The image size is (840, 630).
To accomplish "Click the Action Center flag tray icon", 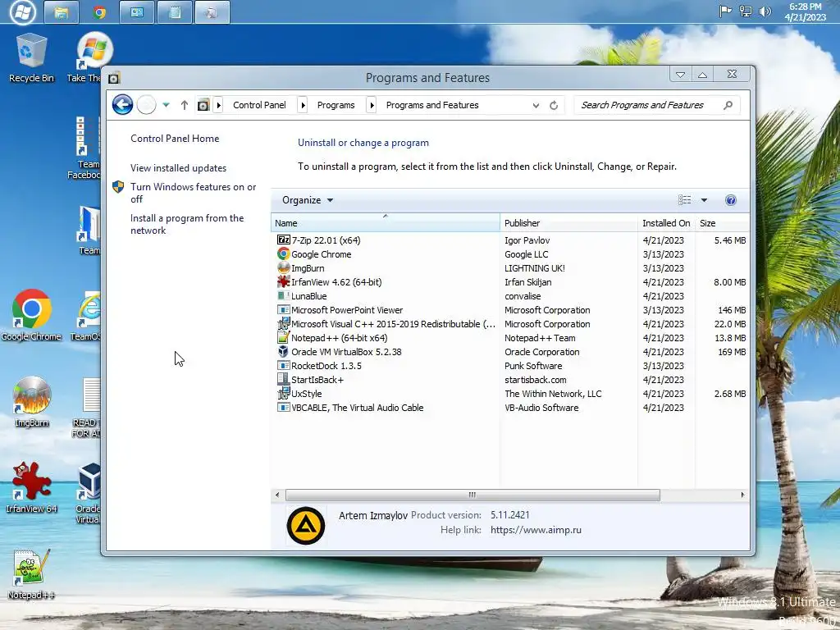I will pos(725,11).
